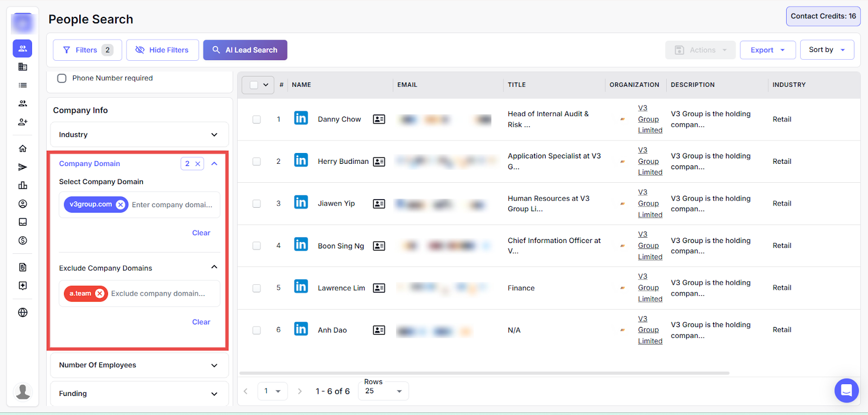This screenshot has height=415, width=868.
Task: Expand the Number Of Employees filter
Action: 139,365
